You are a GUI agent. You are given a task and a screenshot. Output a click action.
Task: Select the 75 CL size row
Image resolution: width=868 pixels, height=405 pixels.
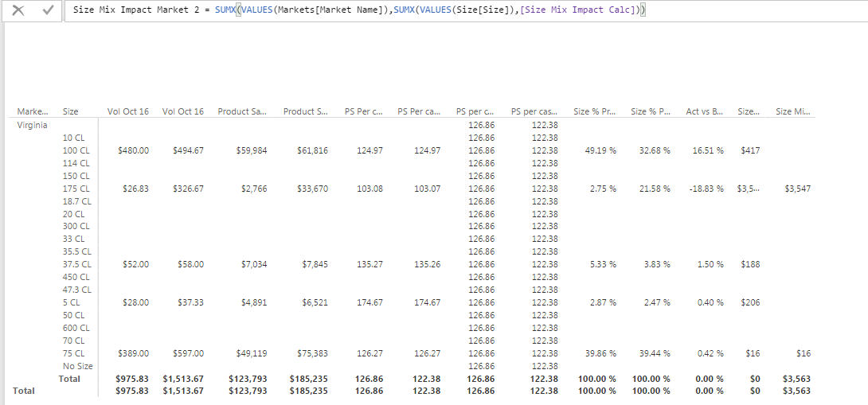coord(73,353)
